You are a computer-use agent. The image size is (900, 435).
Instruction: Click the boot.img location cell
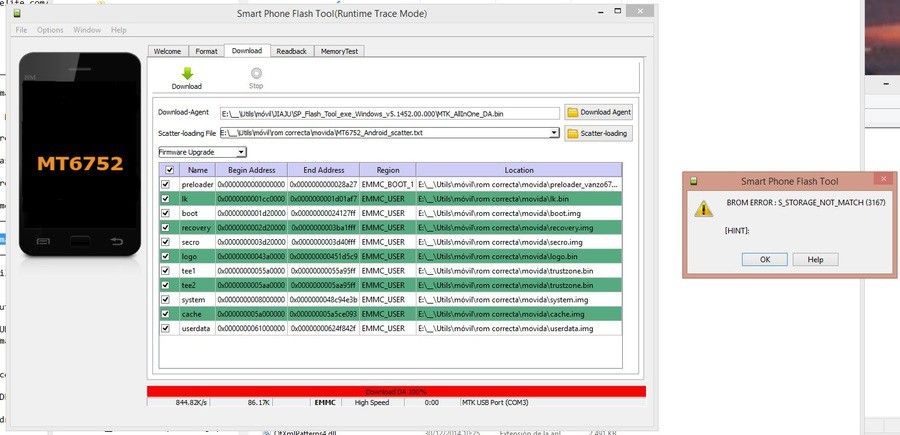(x=519, y=213)
